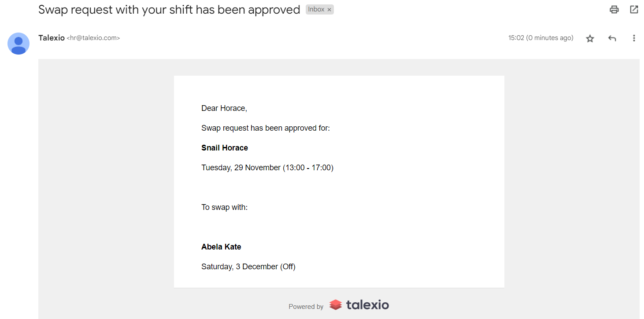Select the Saturday, 3 December (Off) line

coord(248,267)
